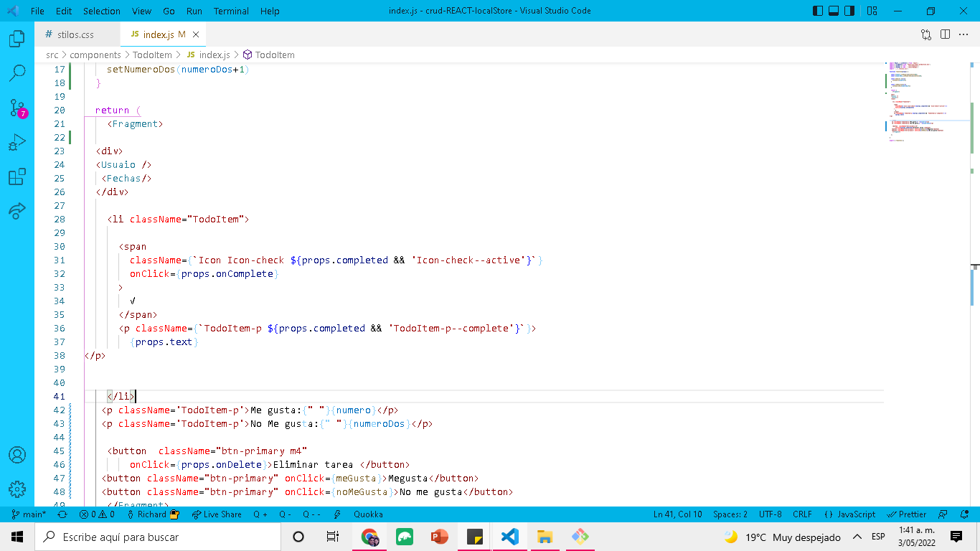Screen dimensions: 980x551
Task: Open Customize Layout icon in title bar
Action: [x=872, y=11]
